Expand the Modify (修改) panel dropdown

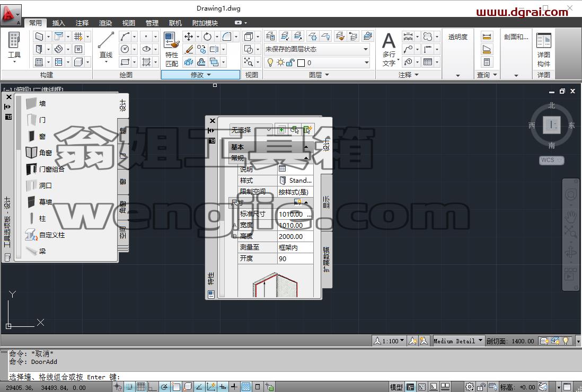(x=200, y=75)
